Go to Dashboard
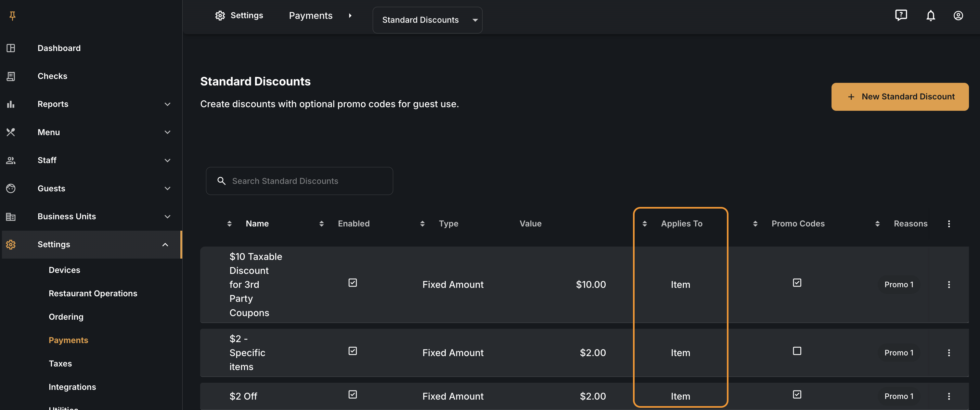Screen dimensions: 980x410 (x=59, y=48)
